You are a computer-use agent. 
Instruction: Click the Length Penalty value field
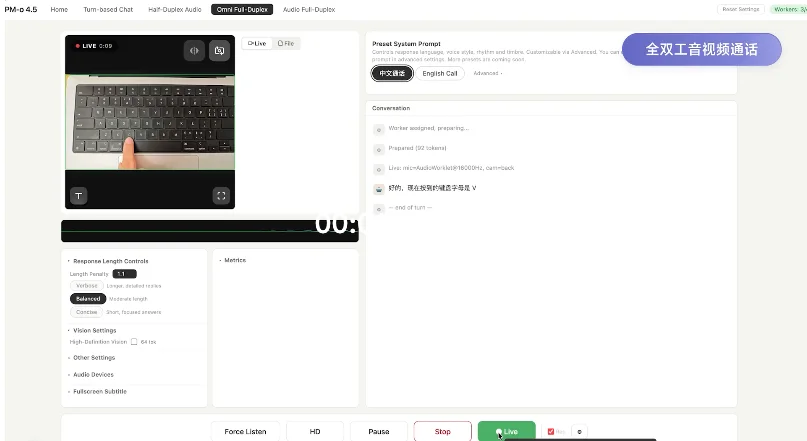point(125,274)
